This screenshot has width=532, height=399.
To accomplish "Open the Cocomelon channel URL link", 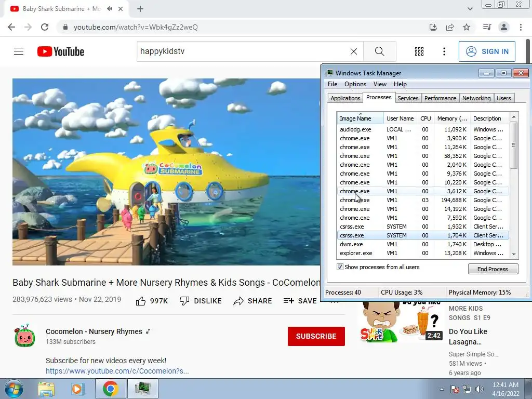I will click(117, 371).
